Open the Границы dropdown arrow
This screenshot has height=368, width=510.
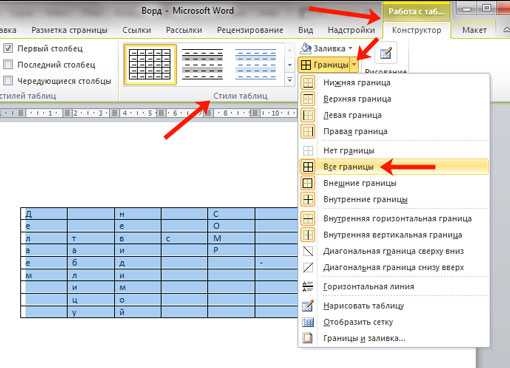354,65
